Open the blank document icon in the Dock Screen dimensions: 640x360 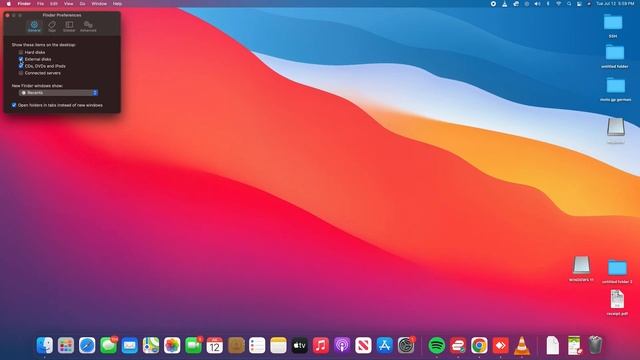point(553,345)
